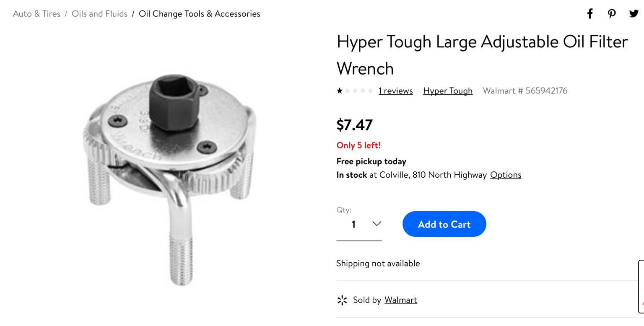Pin this product using the Pinterest icon

(612, 14)
